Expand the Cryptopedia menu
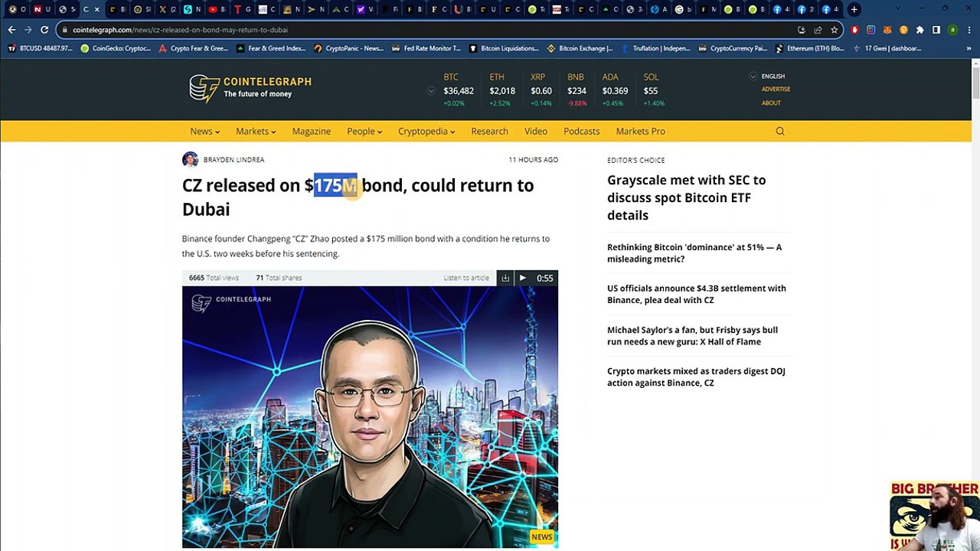The image size is (980, 551). tap(426, 132)
